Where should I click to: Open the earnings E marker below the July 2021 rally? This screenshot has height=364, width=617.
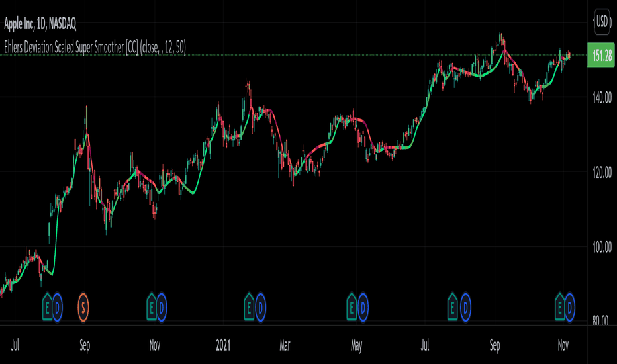click(x=453, y=307)
